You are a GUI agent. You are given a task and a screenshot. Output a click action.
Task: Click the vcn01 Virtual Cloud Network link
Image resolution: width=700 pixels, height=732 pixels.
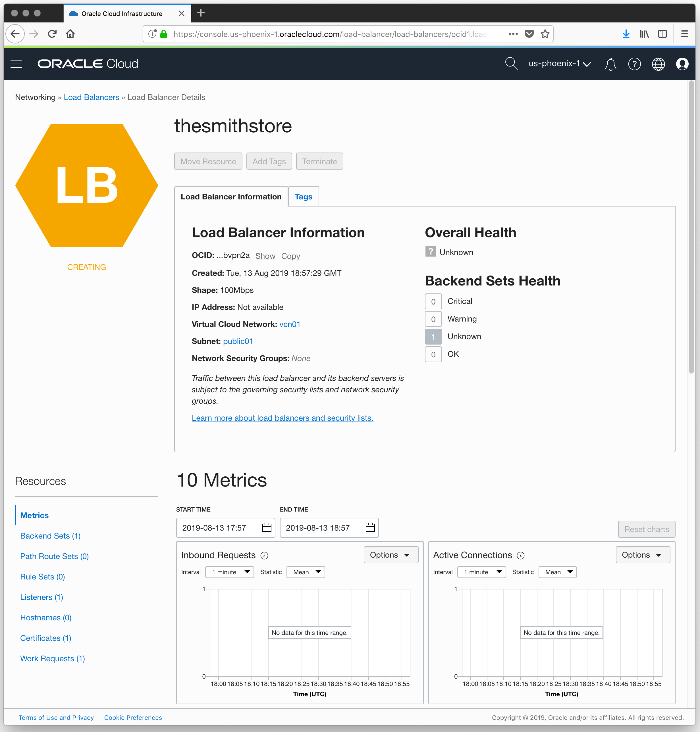pyautogui.click(x=290, y=324)
